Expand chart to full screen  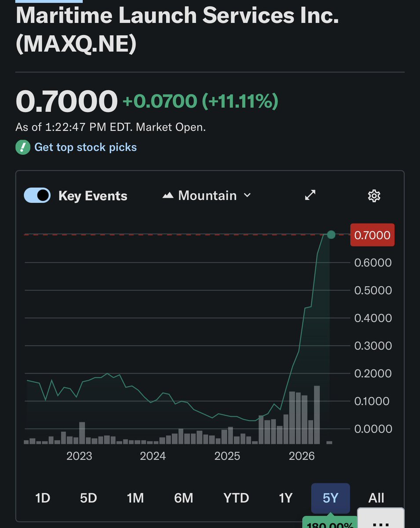click(x=310, y=195)
